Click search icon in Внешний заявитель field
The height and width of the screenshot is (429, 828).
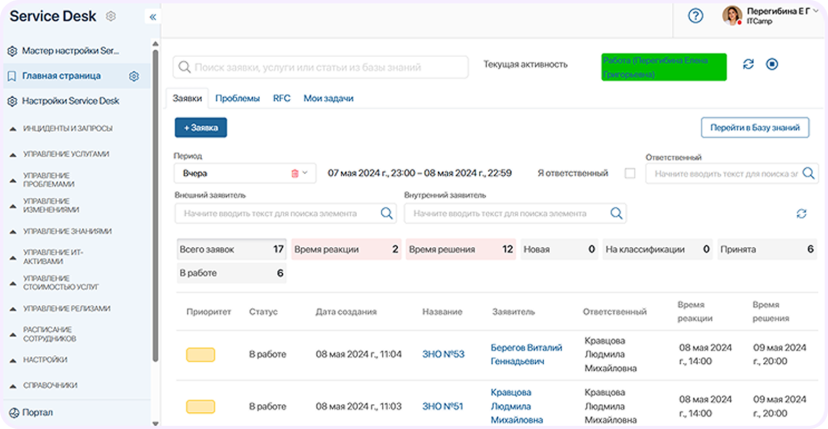[x=387, y=213]
